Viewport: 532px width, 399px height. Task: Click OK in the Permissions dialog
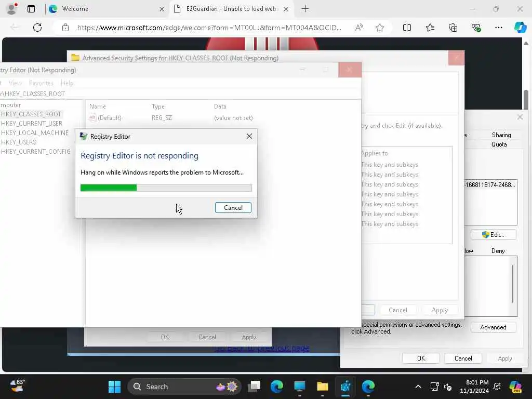(x=421, y=358)
